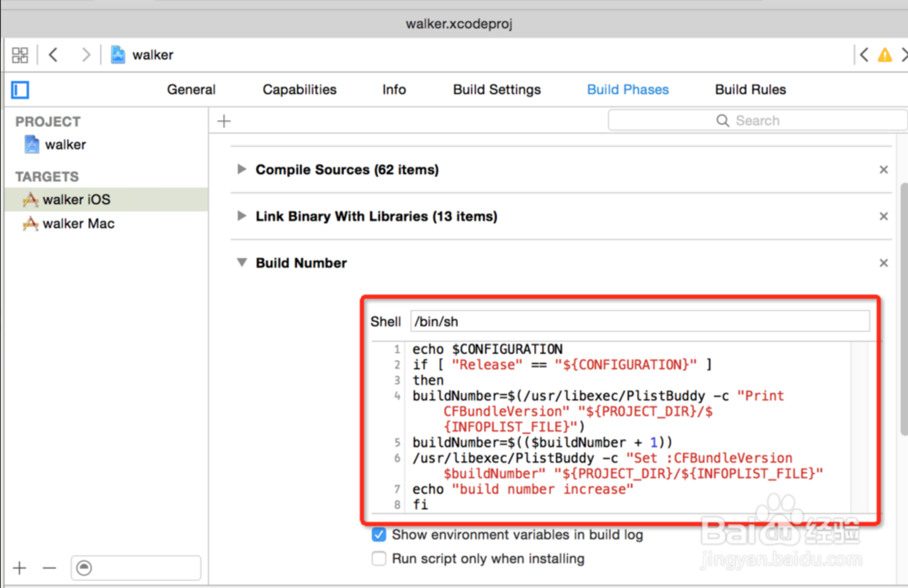Click the Shell path input field
This screenshot has height=588, width=908.
point(640,322)
